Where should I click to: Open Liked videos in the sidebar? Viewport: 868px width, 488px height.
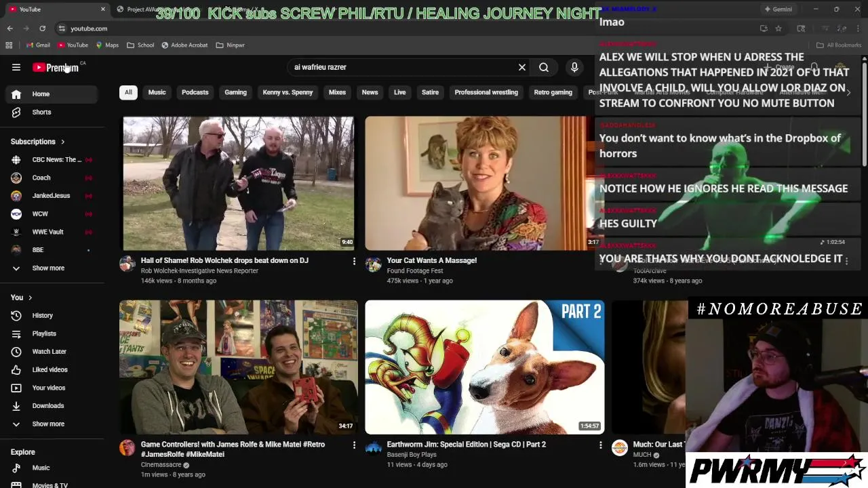tap(52, 369)
